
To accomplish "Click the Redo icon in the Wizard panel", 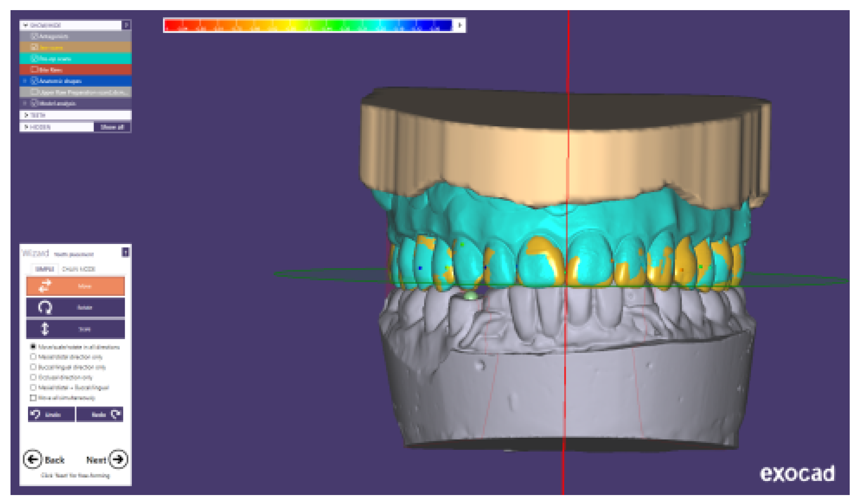I will tap(115, 414).
